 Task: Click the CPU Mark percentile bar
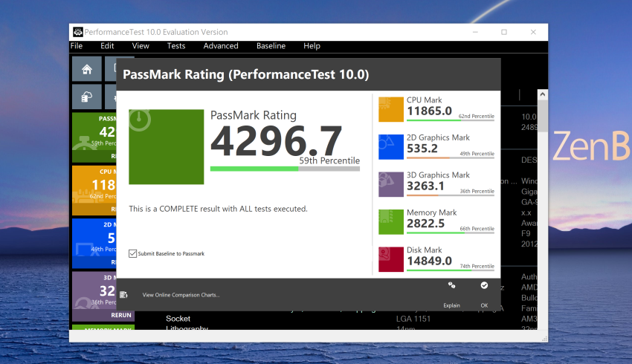451,120
